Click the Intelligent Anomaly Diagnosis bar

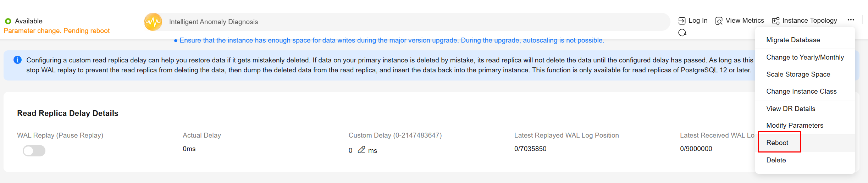coord(407,22)
